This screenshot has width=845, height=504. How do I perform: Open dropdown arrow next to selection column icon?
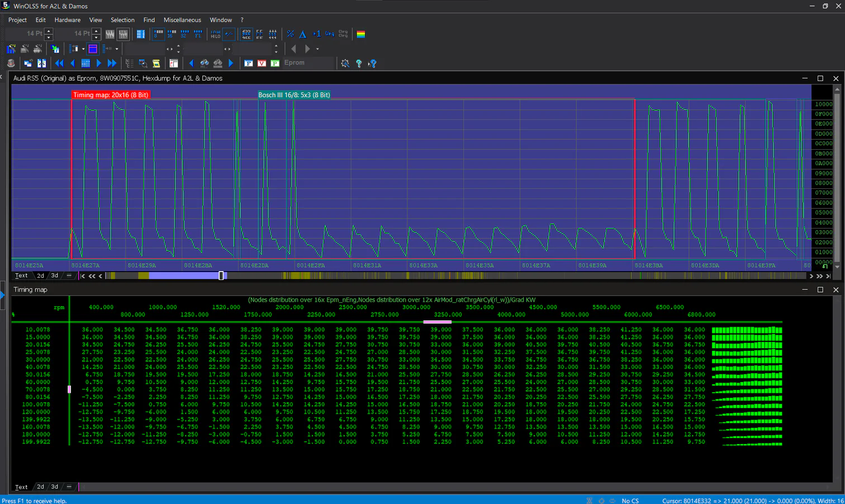pos(83,49)
